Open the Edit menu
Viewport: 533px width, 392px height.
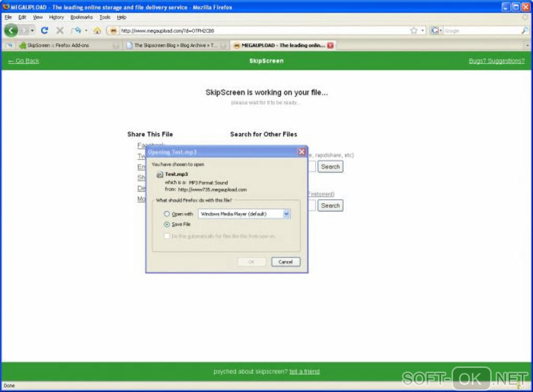tap(22, 17)
